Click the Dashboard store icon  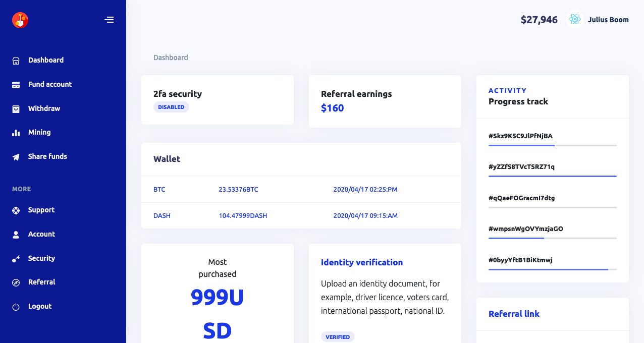pyautogui.click(x=16, y=61)
